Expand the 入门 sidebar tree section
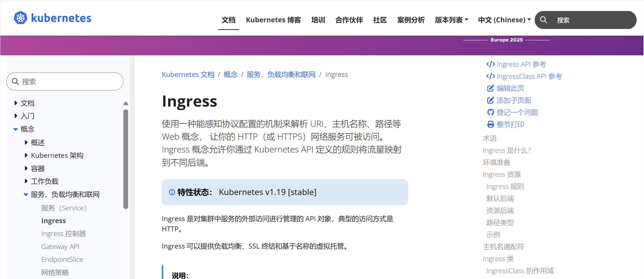644x279 pixels. (x=16, y=116)
